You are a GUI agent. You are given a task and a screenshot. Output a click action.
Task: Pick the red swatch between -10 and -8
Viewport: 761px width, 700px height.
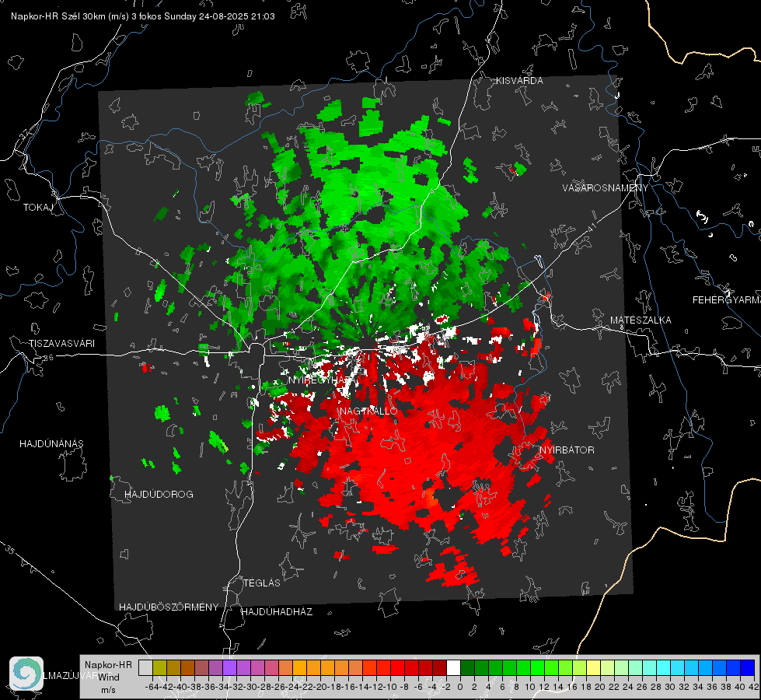397,667
